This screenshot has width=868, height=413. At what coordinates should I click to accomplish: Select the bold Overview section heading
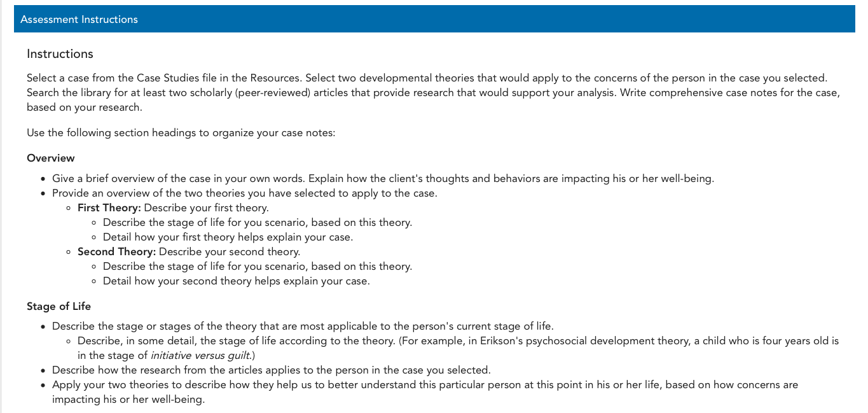point(51,158)
